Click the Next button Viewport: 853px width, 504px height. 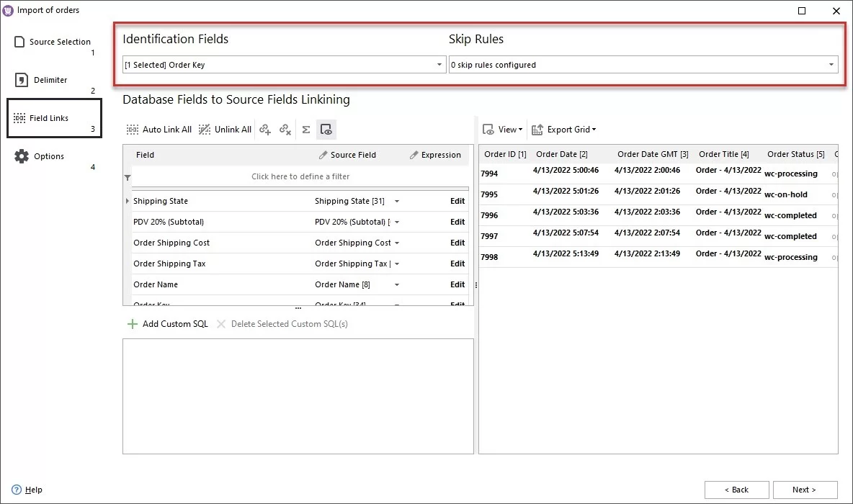tap(805, 490)
